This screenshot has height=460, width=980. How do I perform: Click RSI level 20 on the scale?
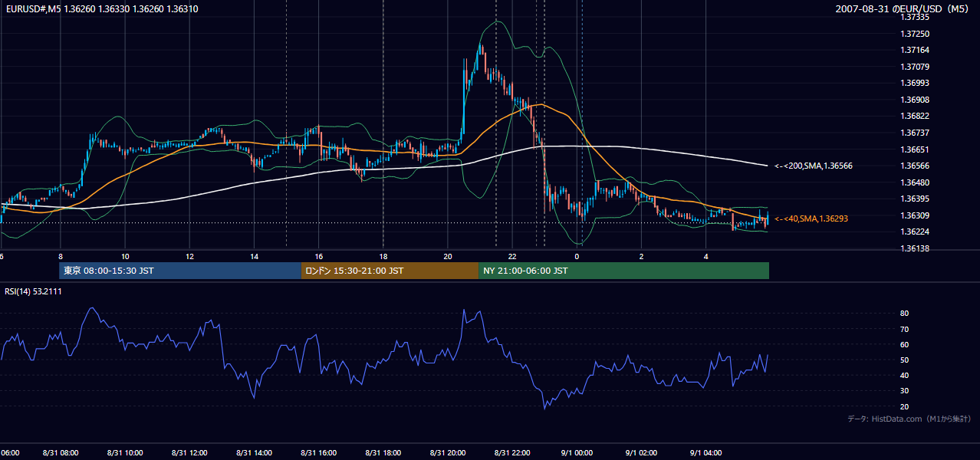(x=904, y=406)
